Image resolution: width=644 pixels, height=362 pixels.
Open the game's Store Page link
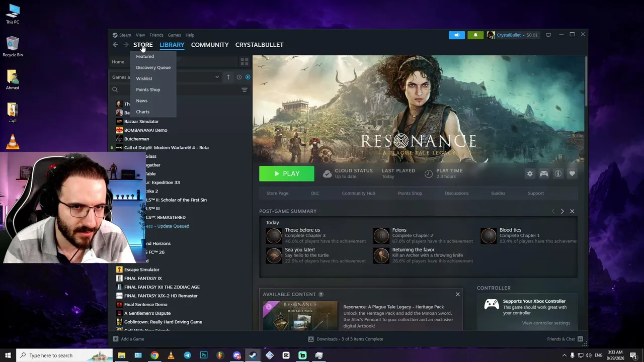pyautogui.click(x=277, y=193)
